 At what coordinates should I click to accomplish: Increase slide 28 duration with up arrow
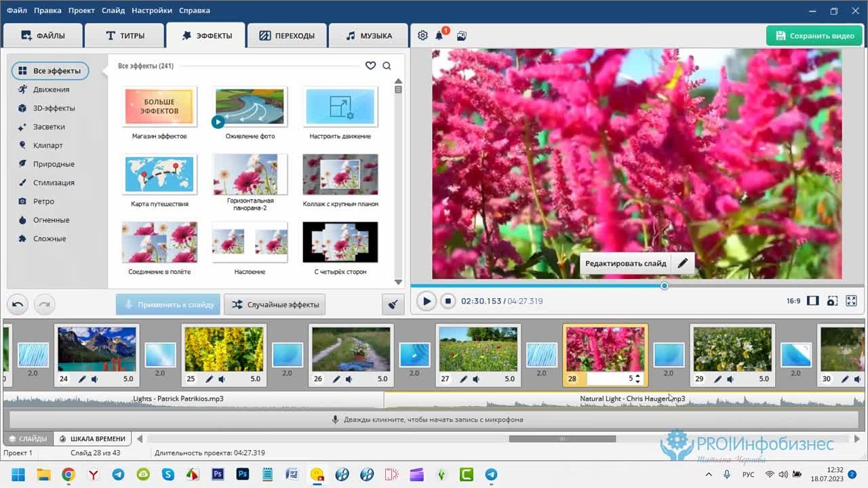[637, 376]
